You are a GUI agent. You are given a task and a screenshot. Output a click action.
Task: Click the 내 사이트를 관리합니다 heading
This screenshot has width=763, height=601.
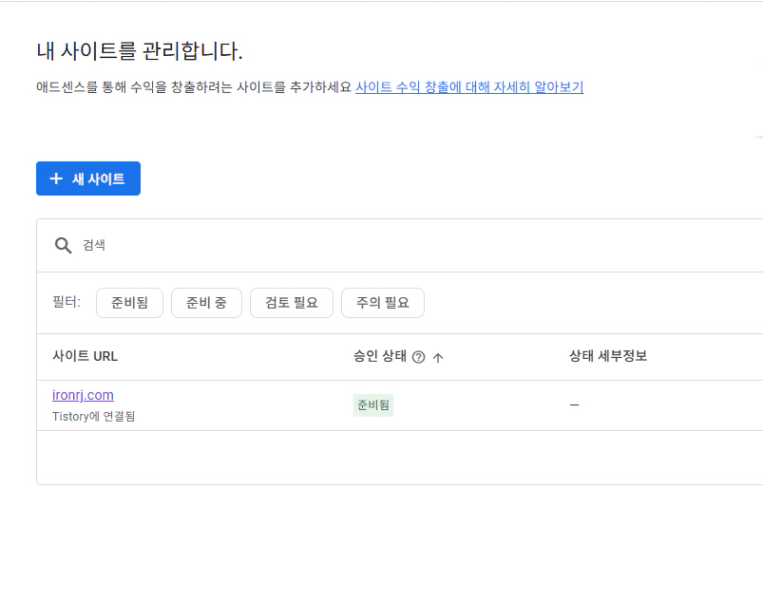click(x=140, y=51)
